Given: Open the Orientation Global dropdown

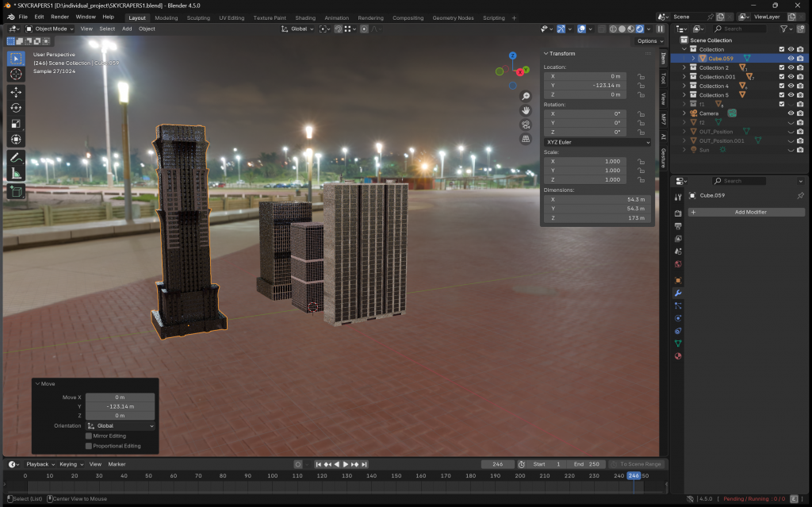Looking at the screenshot, I should tap(120, 426).
